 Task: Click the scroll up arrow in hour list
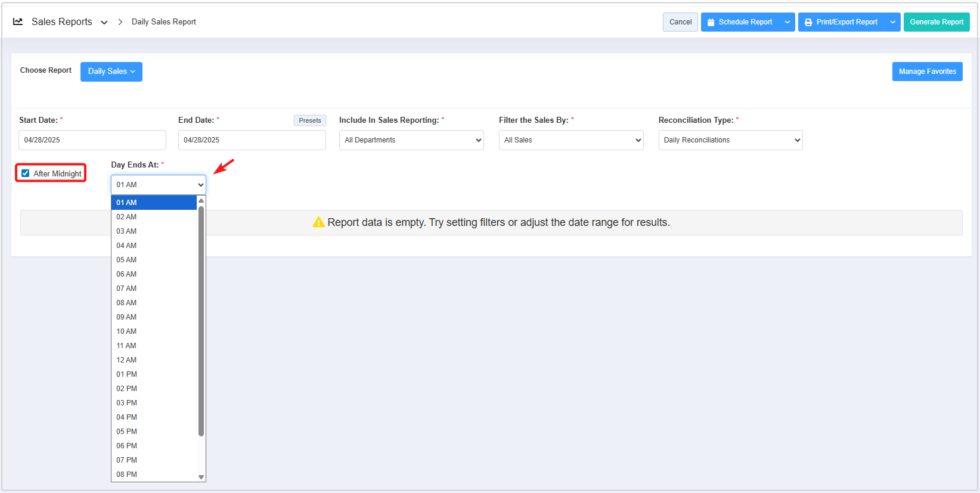point(201,201)
